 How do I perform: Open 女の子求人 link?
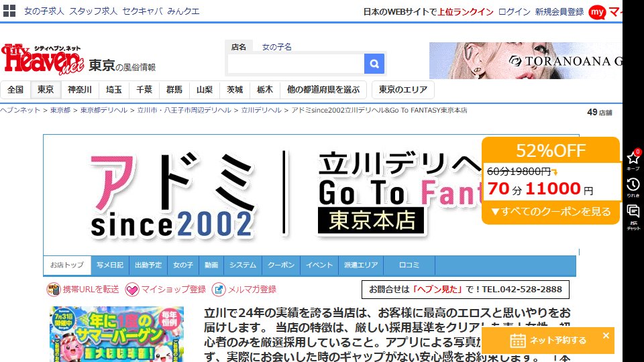coord(44,11)
